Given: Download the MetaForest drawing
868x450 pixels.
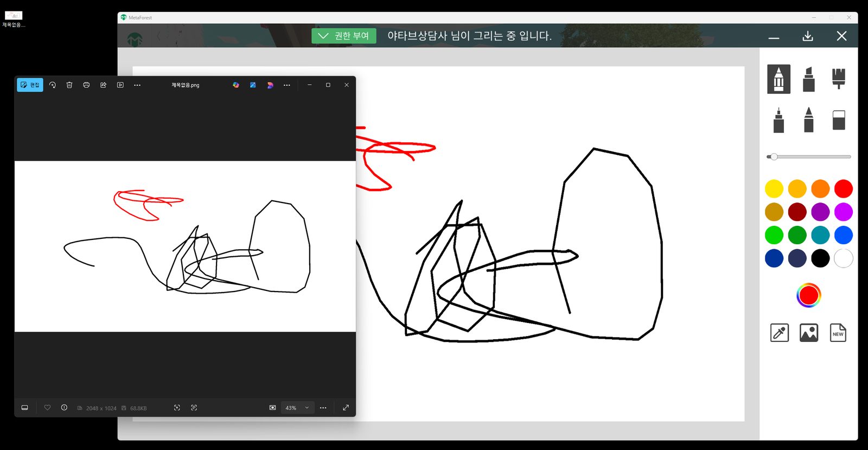Looking at the screenshot, I should point(808,36).
